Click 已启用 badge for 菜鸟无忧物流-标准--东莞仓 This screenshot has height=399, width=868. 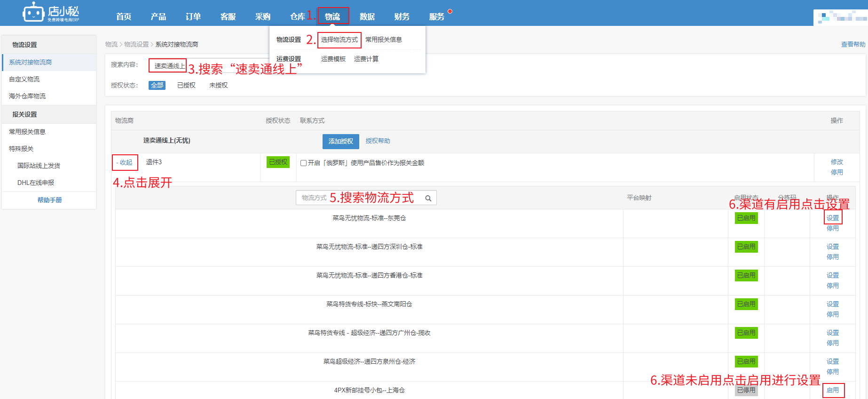746,218
